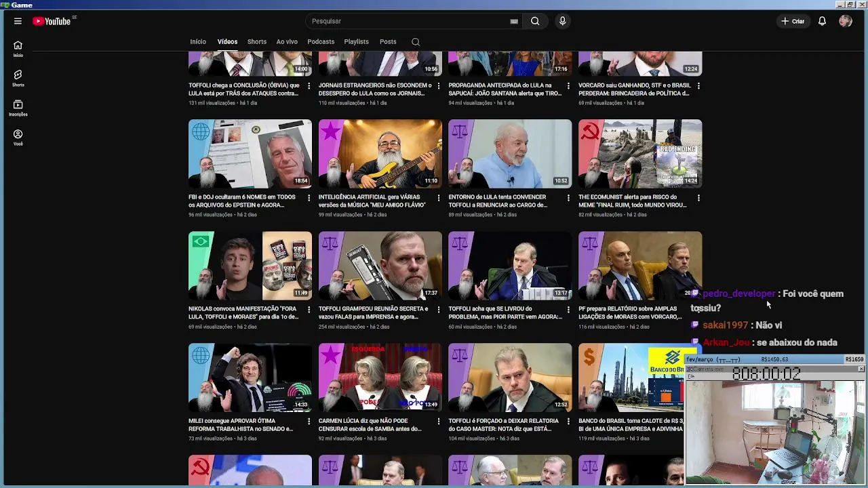Open the Você sidebar section
Viewport: 868px width, 488px height.
pos(18,138)
